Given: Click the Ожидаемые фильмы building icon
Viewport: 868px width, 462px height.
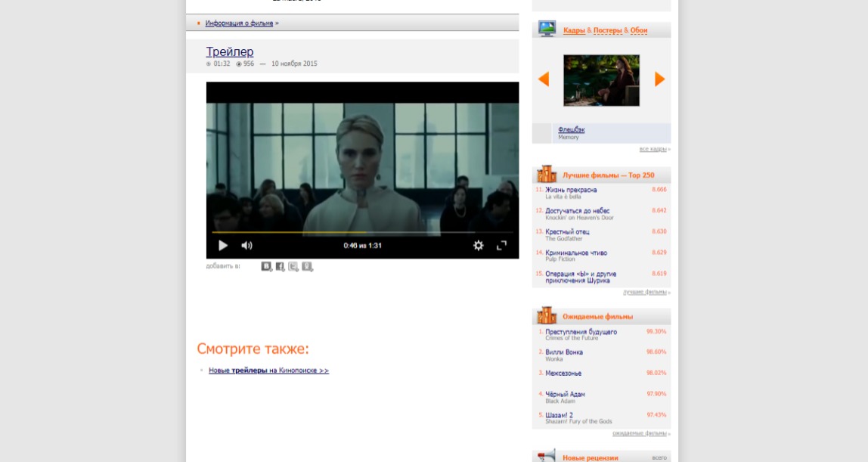Looking at the screenshot, I should 547,315.
